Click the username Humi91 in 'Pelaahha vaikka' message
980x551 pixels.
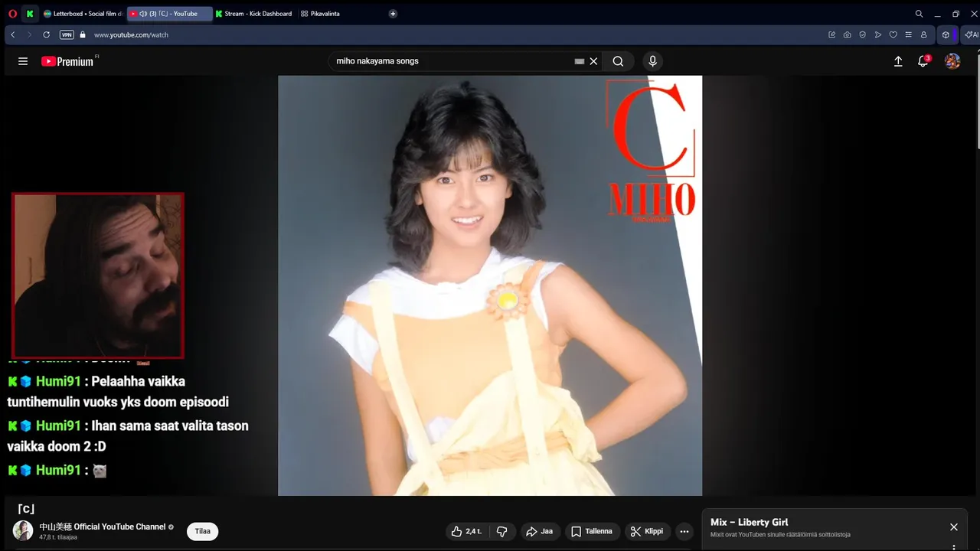pyautogui.click(x=58, y=381)
